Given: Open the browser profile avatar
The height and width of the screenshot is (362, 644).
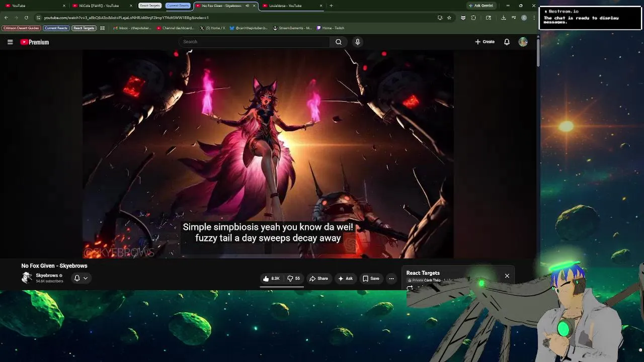Looking at the screenshot, I should 524,18.
